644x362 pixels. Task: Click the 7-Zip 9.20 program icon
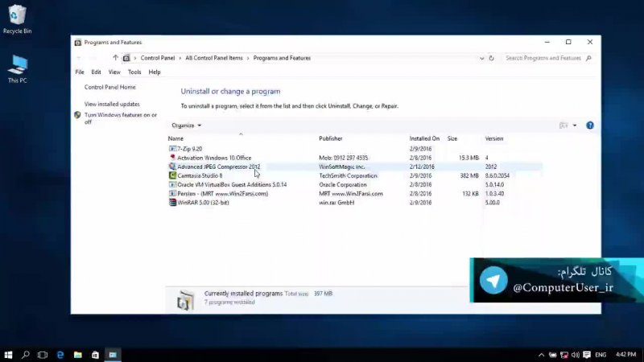172,149
